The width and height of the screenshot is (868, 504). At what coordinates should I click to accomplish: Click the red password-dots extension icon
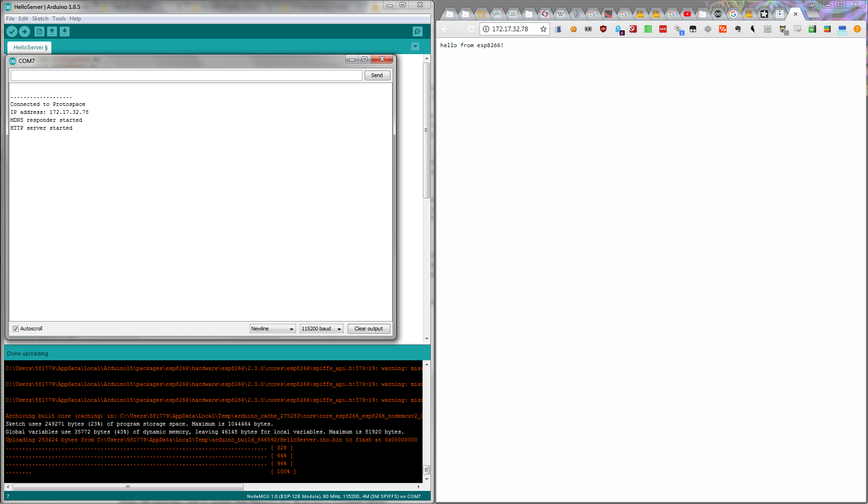click(663, 29)
